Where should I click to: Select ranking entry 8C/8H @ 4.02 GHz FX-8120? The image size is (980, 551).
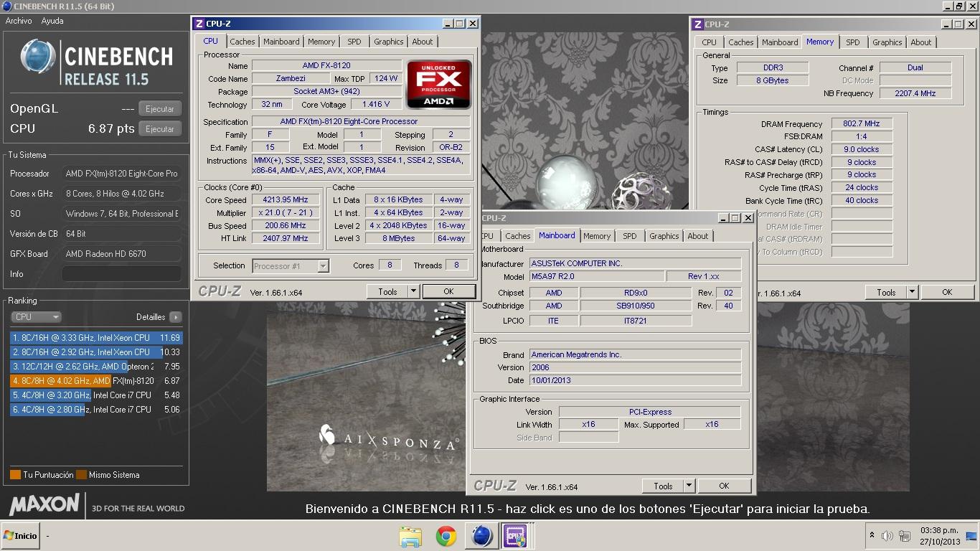[96, 381]
